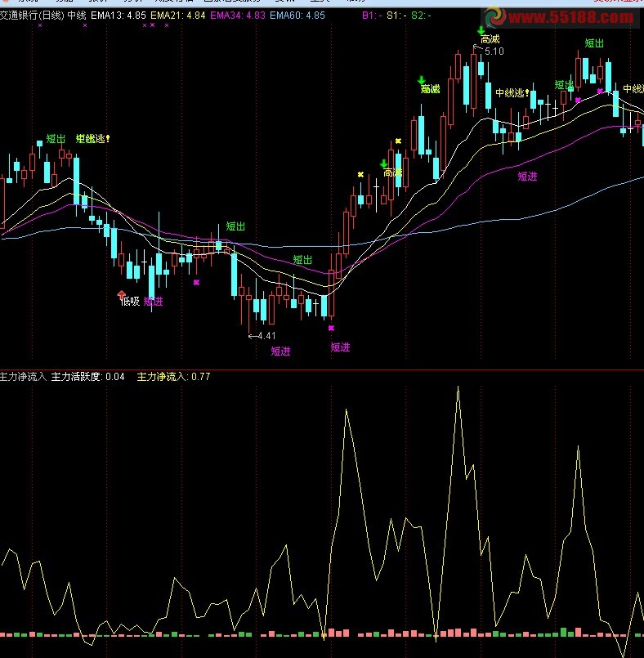
Task: Click the 短进 label next to 低吸
Action: (x=153, y=302)
